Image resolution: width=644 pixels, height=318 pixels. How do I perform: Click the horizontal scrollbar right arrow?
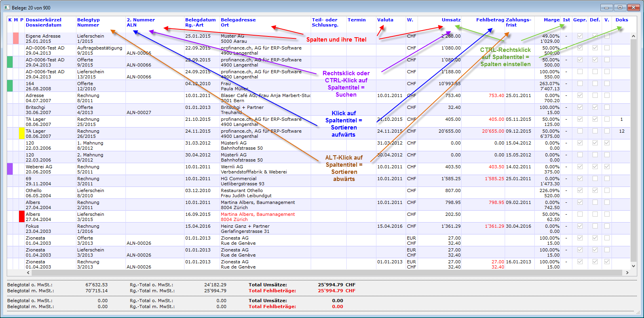point(627,272)
